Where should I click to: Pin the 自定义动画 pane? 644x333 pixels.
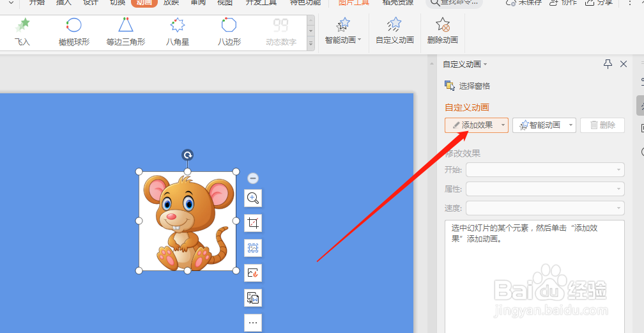[608, 64]
